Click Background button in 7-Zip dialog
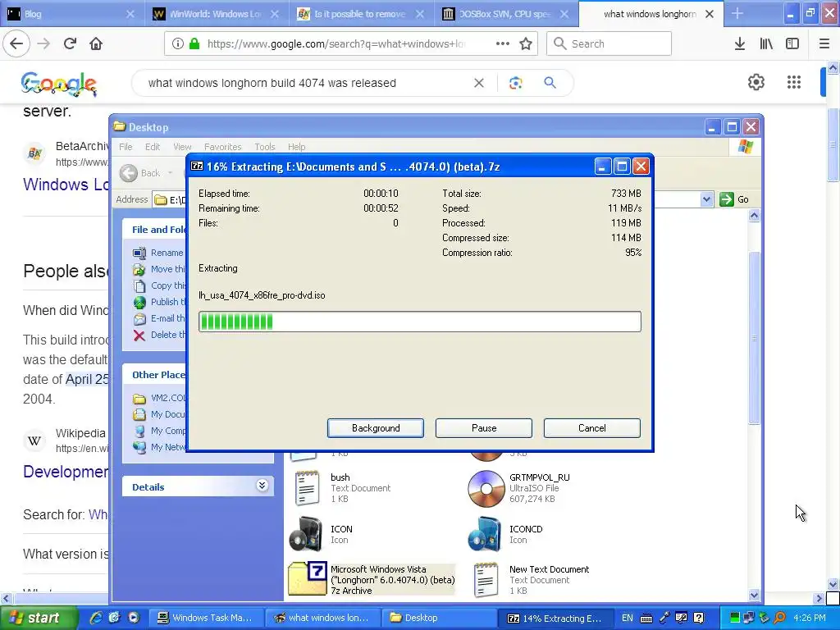The height and width of the screenshot is (630, 840). [x=376, y=428]
